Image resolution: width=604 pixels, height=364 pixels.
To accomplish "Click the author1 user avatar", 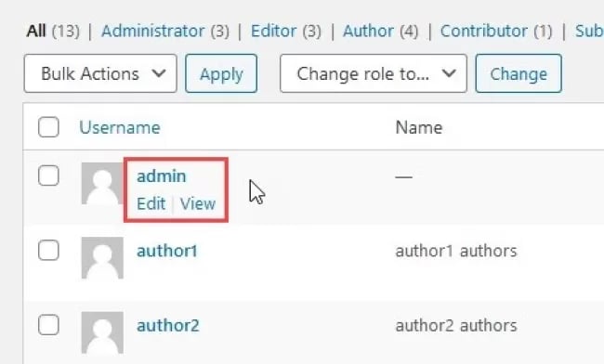I will [x=102, y=257].
